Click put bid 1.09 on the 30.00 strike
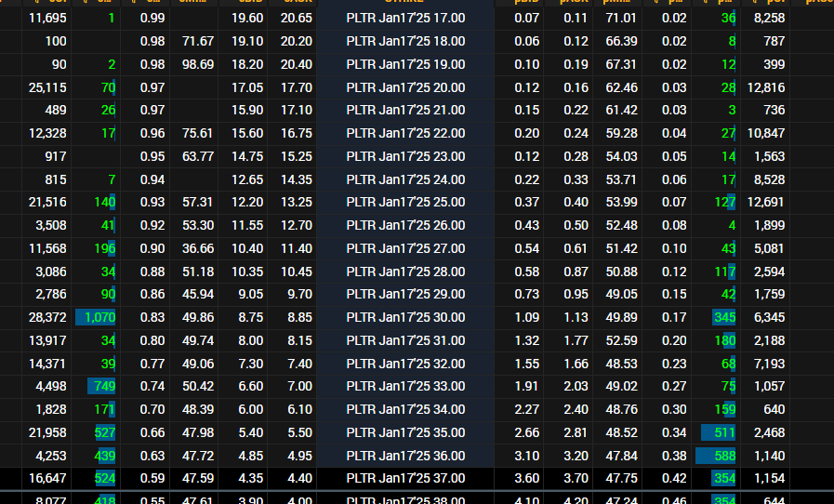The width and height of the screenshot is (834, 504). (x=526, y=318)
